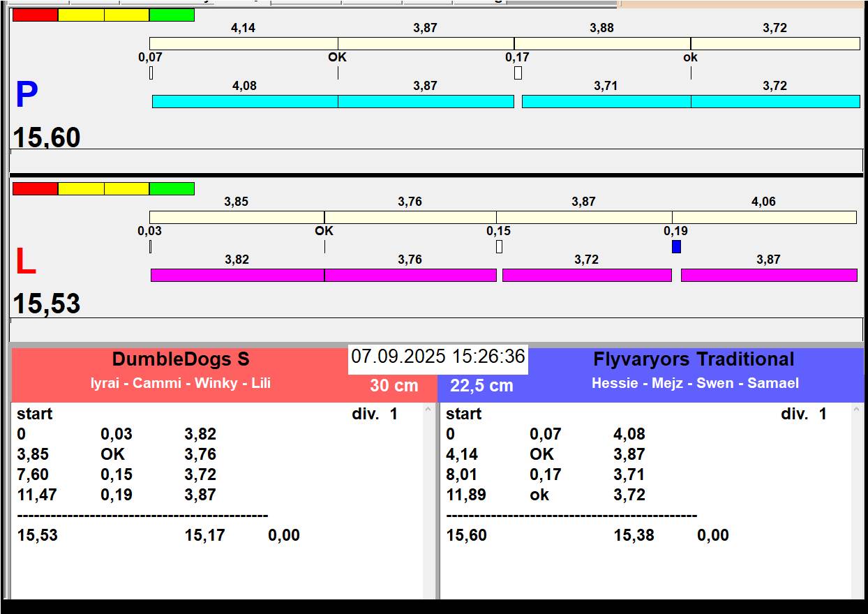
Task: Click the cream bar segment labeled 4,14
Action: pyautogui.click(x=244, y=43)
